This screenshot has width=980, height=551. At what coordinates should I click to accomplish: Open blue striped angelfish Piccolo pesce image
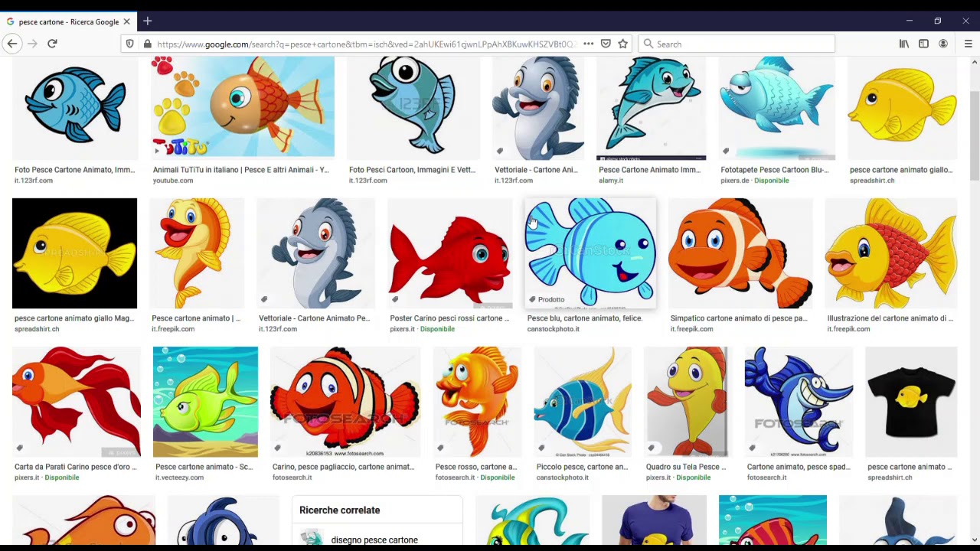(x=583, y=402)
